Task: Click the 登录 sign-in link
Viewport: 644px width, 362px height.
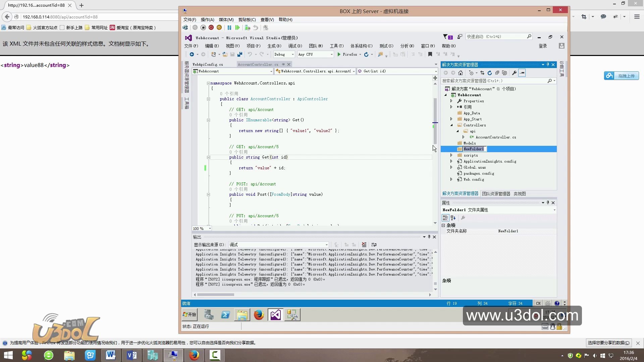Action: (x=543, y=46)
